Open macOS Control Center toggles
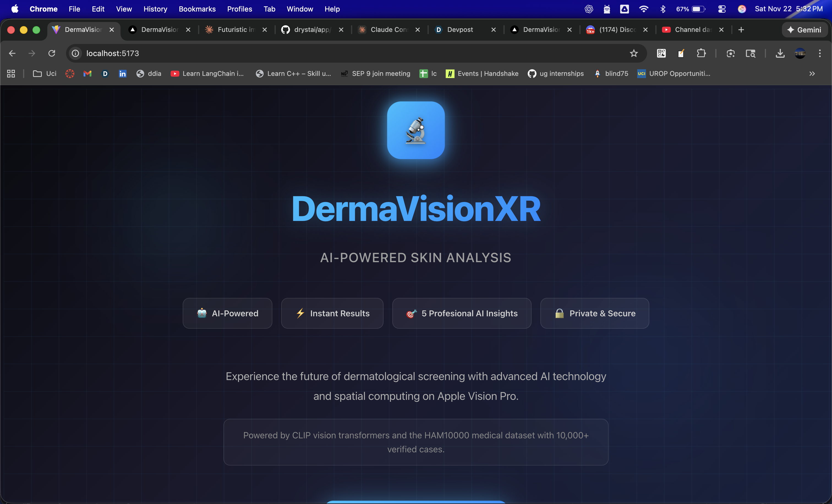Image resolution: width=832 pixels, height=504 pixels. [x=722, y=9]
